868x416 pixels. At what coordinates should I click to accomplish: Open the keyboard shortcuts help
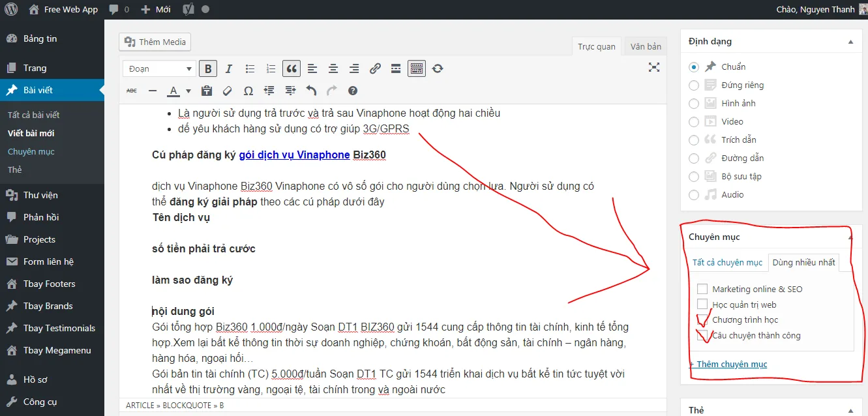tap(353, 91)
